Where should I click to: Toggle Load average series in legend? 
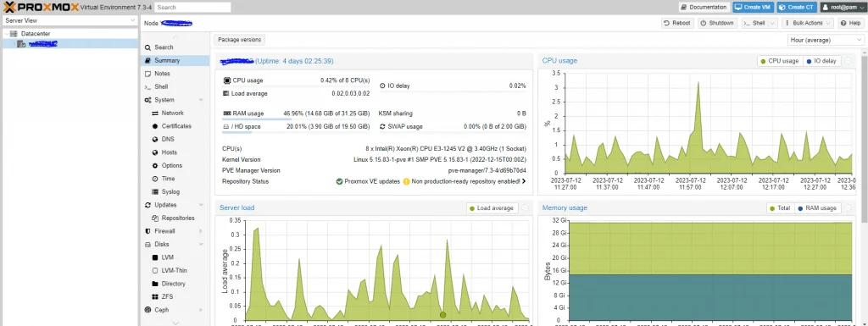click(492, 208)
